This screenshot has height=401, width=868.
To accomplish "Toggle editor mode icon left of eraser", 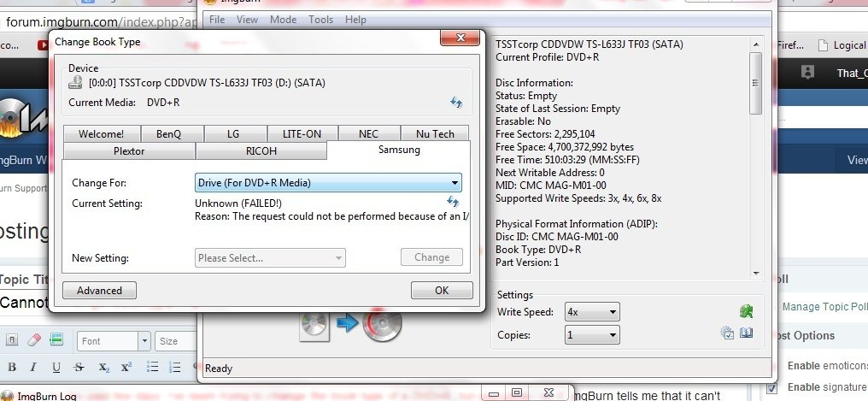I will click(12, 340).
